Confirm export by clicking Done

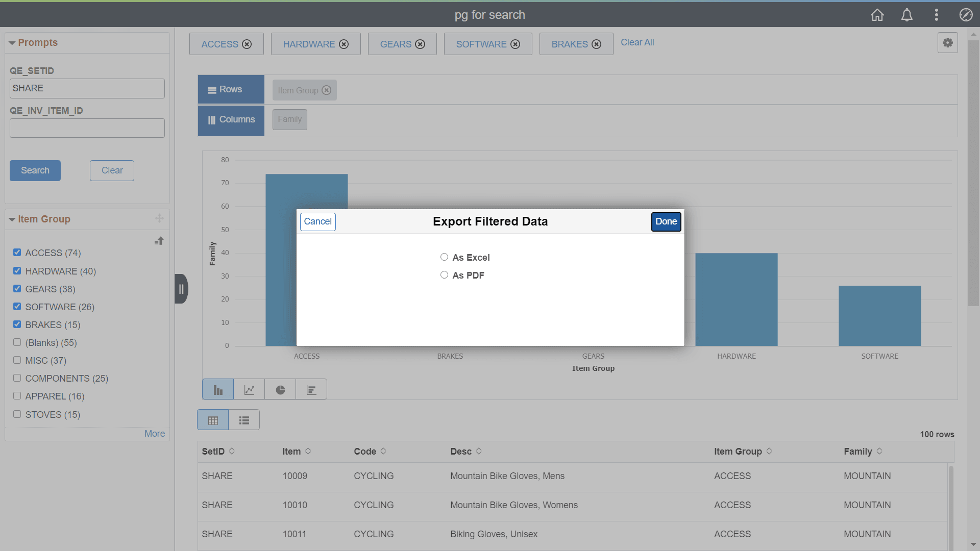click(666, 221)
